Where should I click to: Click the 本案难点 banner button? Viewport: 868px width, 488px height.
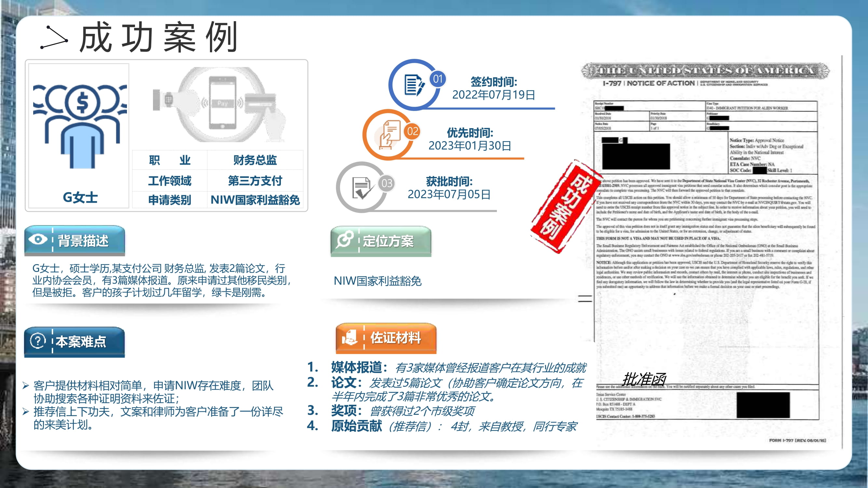(75, 342)
